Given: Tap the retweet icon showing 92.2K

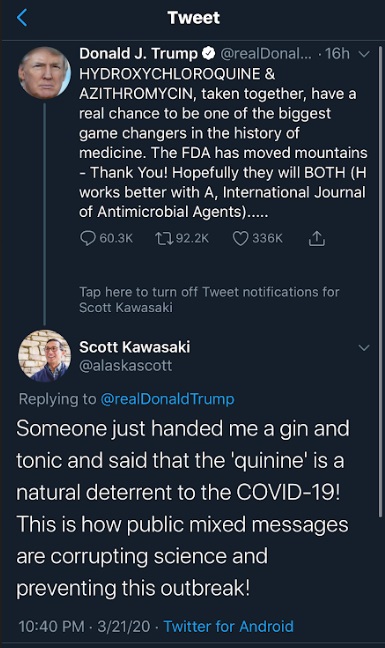Looking at the screenshot, I should [164, 238].
